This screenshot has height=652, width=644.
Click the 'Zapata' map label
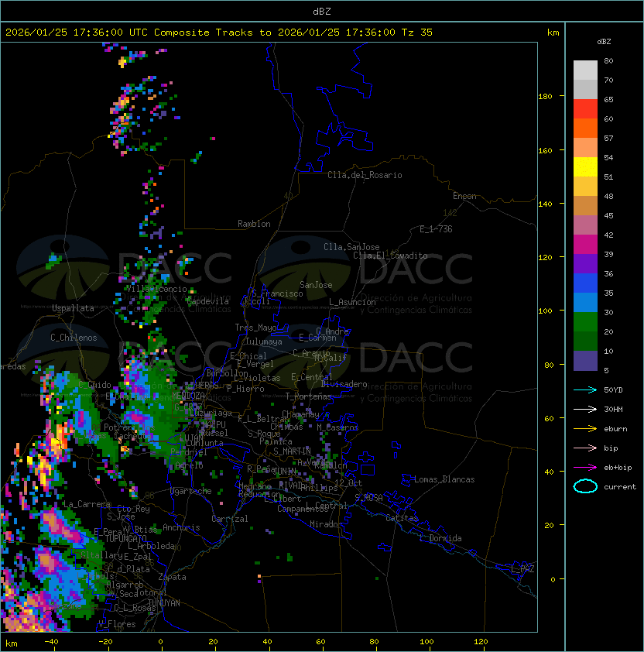172,577
